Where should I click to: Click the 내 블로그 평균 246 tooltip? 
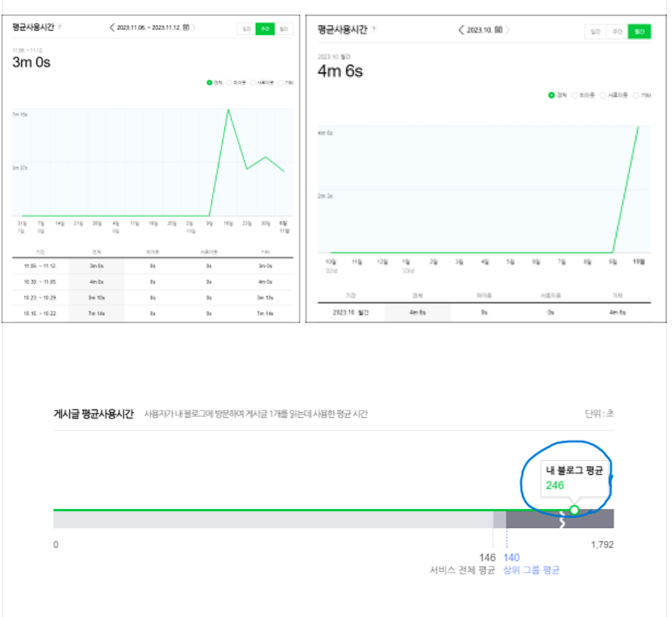574,478
